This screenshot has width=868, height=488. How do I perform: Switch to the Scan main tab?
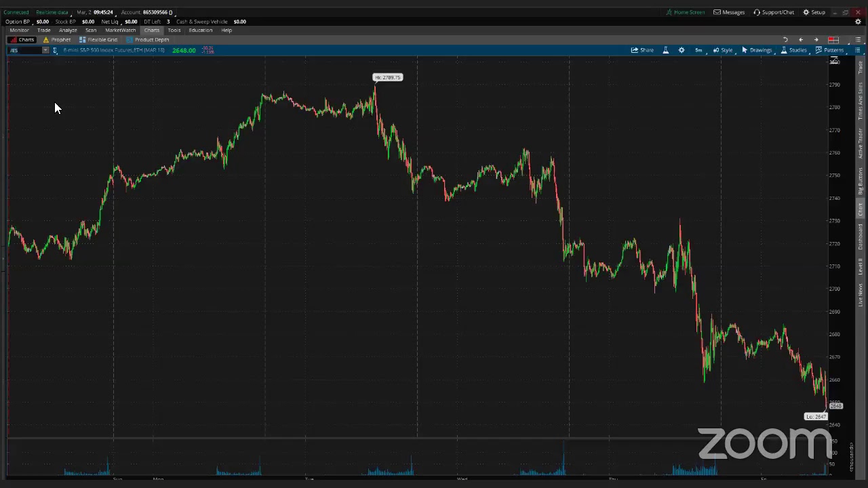91,30
